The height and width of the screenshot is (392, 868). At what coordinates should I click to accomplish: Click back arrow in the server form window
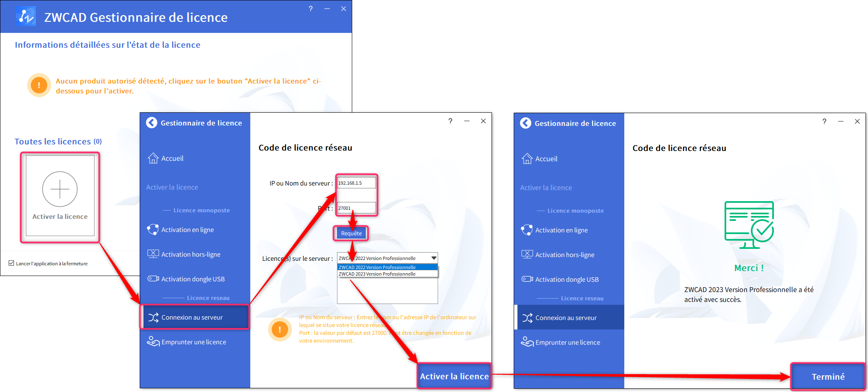[152, 123]
